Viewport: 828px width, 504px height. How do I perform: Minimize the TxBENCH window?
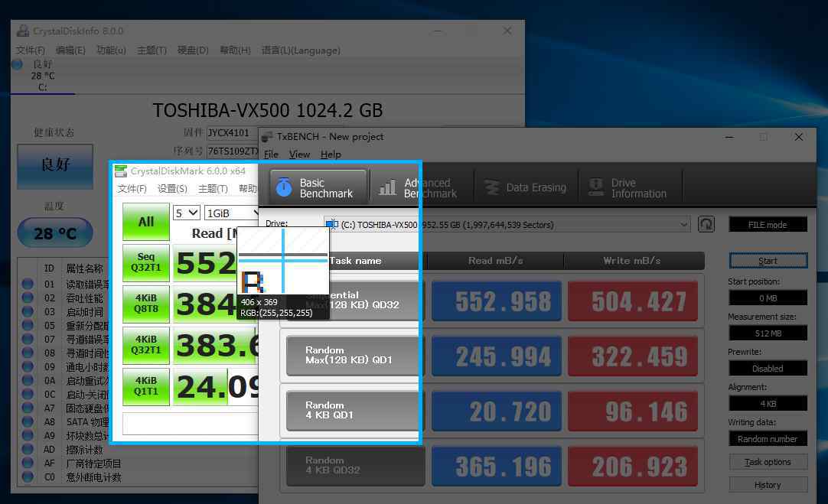(x=729, y=137)
